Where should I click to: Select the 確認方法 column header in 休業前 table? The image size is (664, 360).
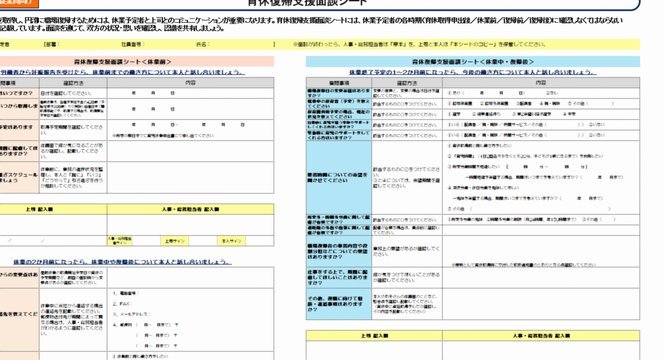73,83
